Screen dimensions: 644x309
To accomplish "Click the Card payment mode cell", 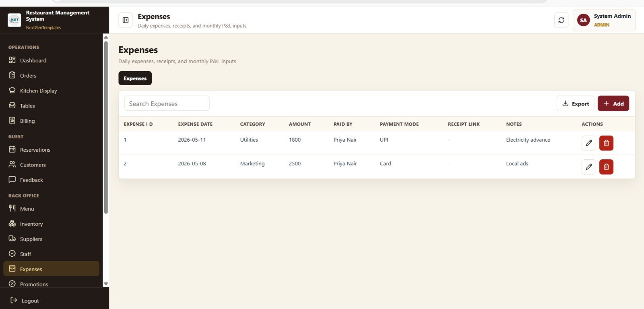I will tap(385, 163).
